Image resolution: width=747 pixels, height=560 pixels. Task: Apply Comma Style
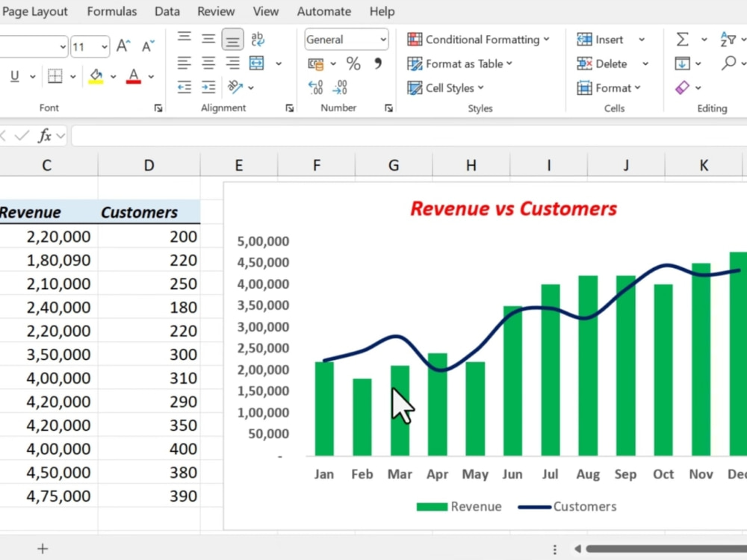[x=378, y=63]
